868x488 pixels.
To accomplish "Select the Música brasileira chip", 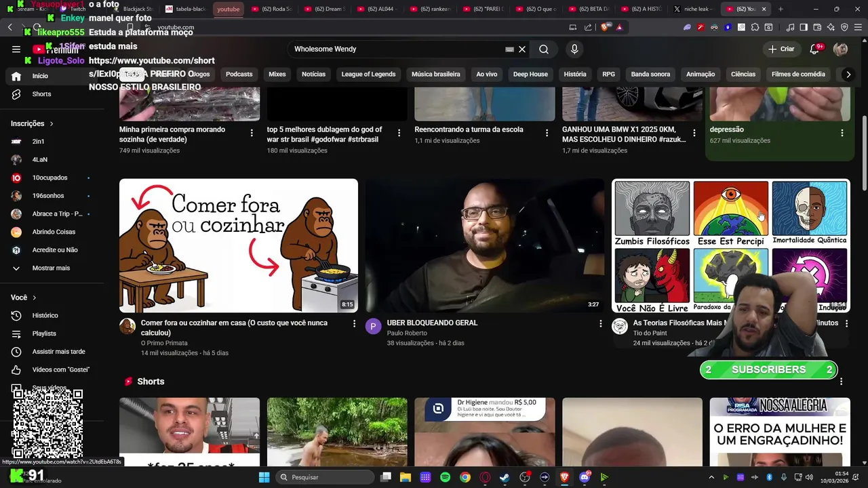I will click(x=435, y=75).
